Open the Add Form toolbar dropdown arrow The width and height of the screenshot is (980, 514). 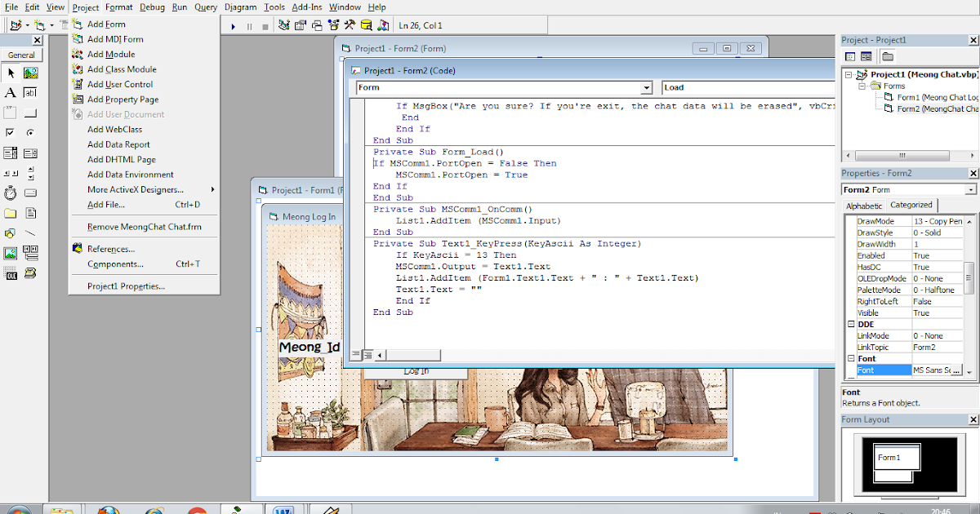[51, 26]
